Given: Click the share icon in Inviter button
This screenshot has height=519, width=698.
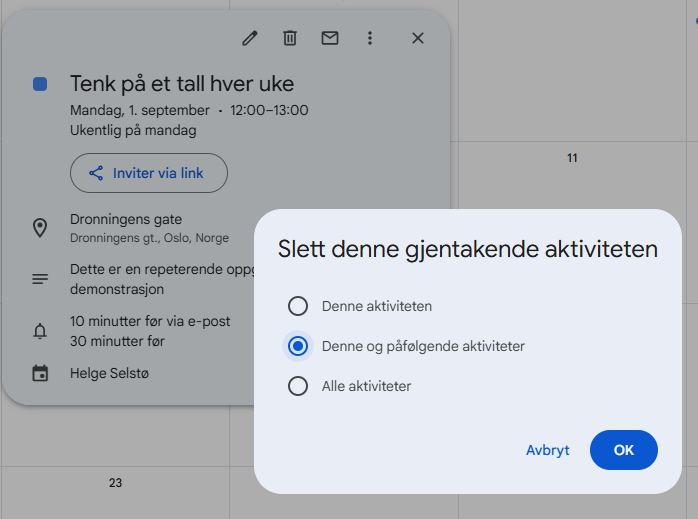Looking at the screenshot, I should tap(96, 173).
